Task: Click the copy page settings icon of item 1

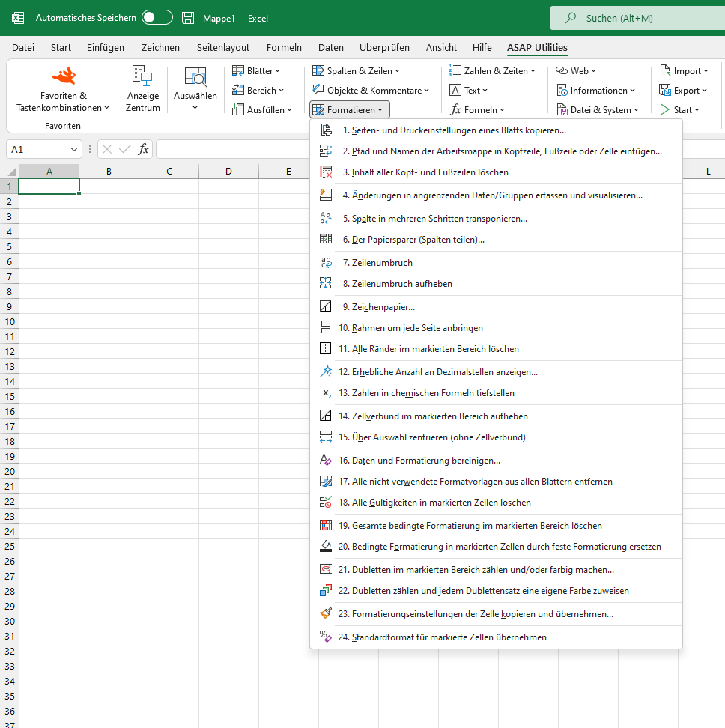Action: pos(326,130)
